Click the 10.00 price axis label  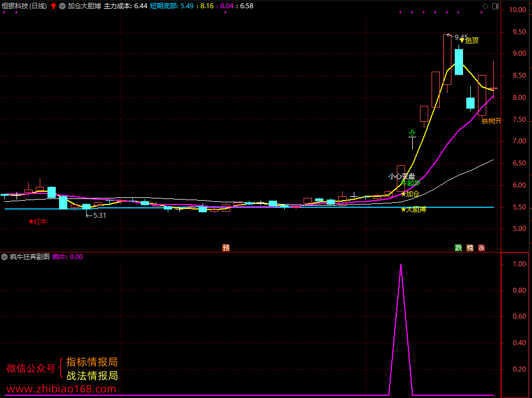click(518, 10)
